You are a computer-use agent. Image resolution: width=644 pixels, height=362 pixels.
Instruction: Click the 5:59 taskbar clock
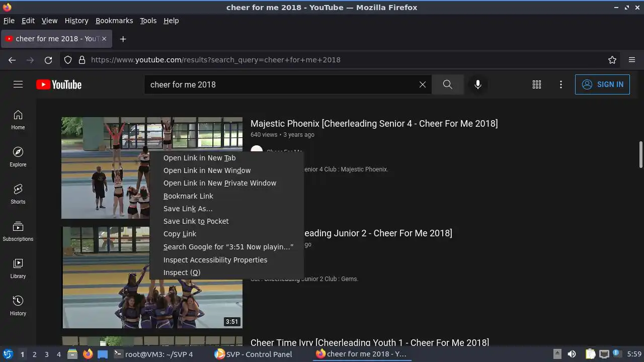click(x=634, y=354)
